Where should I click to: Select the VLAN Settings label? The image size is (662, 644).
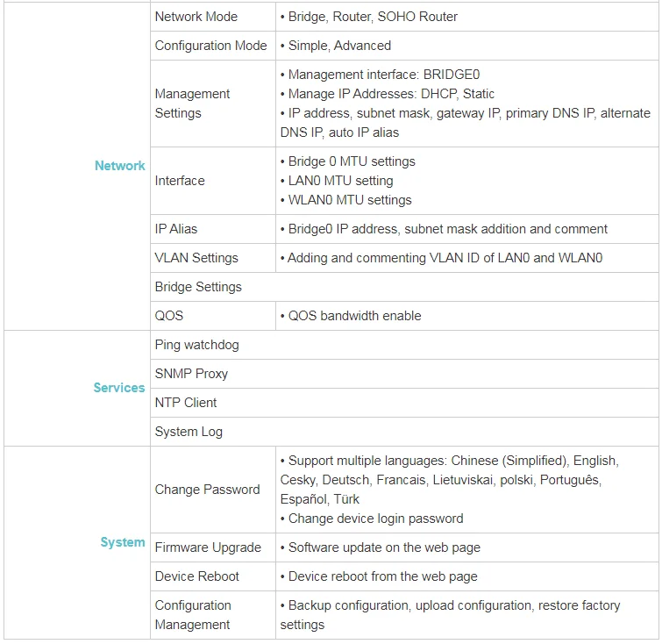point(196,258)
